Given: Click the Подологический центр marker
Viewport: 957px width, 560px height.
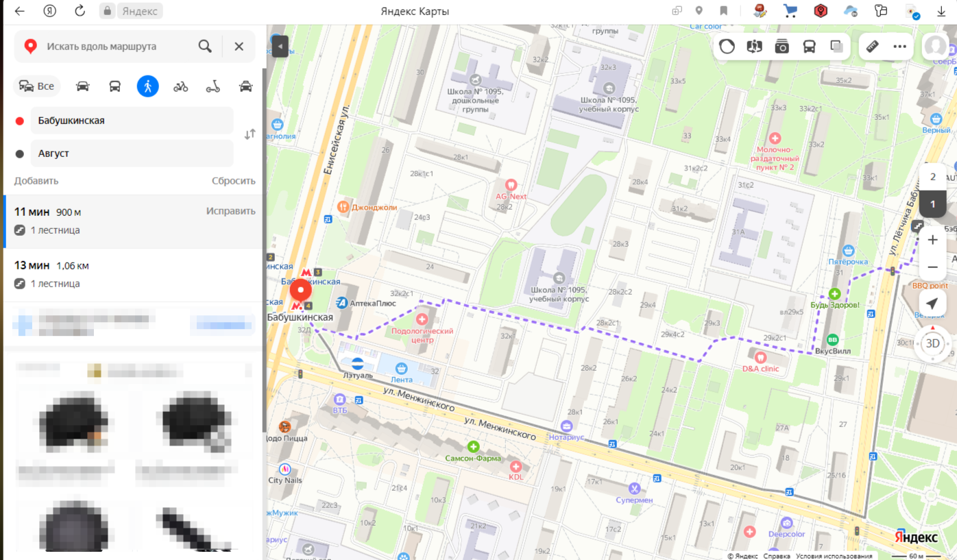Looking at the screenshot, I should 422,319.
